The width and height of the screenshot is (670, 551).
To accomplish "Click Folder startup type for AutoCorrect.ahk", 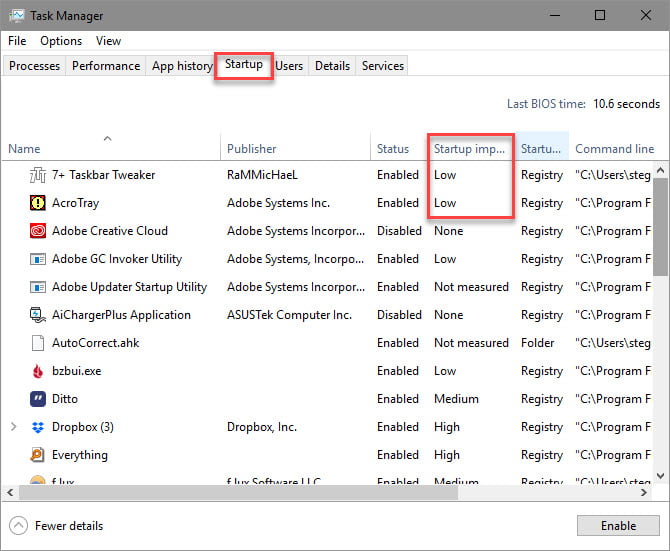I will pos(538,343).
